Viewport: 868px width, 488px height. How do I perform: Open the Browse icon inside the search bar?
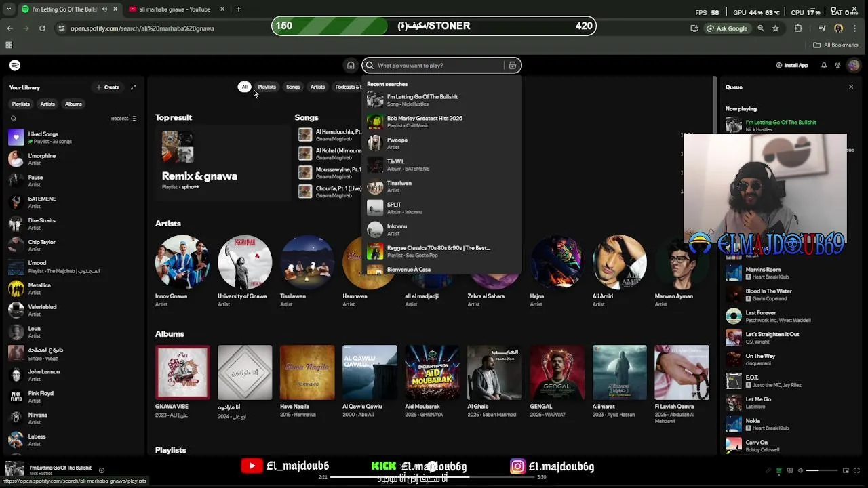tap(513, 66)
